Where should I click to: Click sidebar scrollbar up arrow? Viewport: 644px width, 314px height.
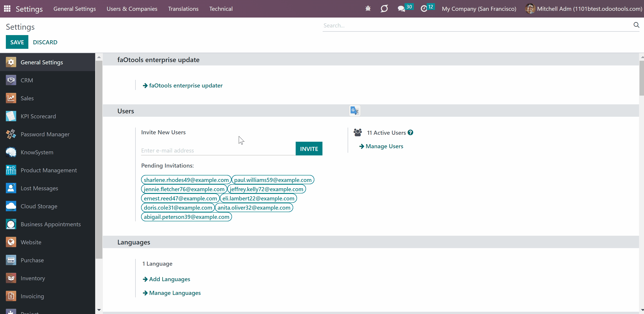[x=99, y=57]
